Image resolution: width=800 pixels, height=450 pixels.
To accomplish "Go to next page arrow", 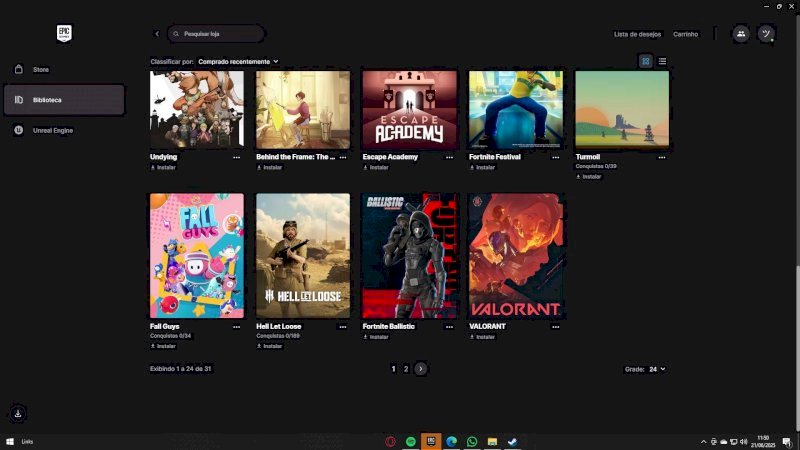I will (x=421, y=369).
